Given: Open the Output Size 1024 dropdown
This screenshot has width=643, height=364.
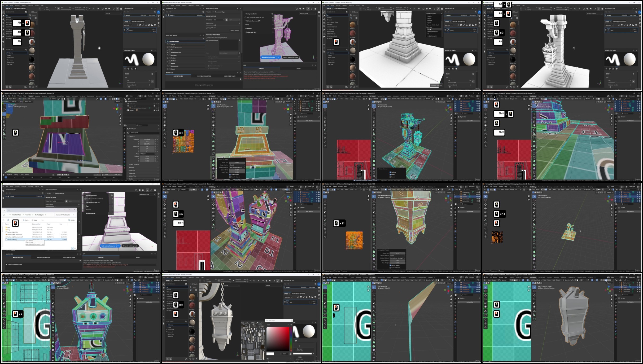Looking at the screenshot, I should point(219,20).
